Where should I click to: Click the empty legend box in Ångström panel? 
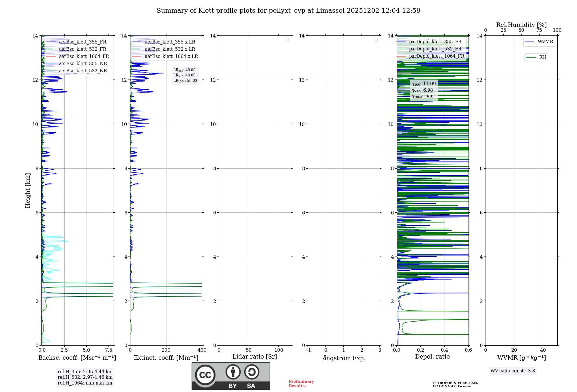coord(376,40)
